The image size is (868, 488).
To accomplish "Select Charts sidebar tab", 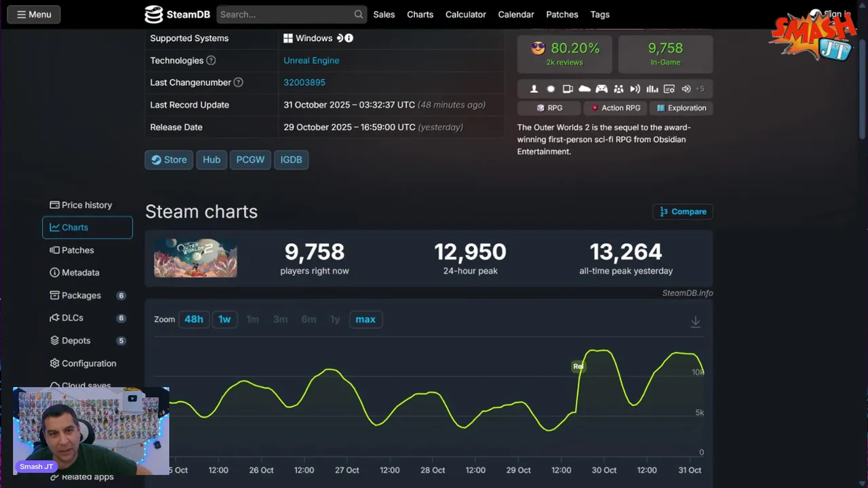I will click(87, 228).
